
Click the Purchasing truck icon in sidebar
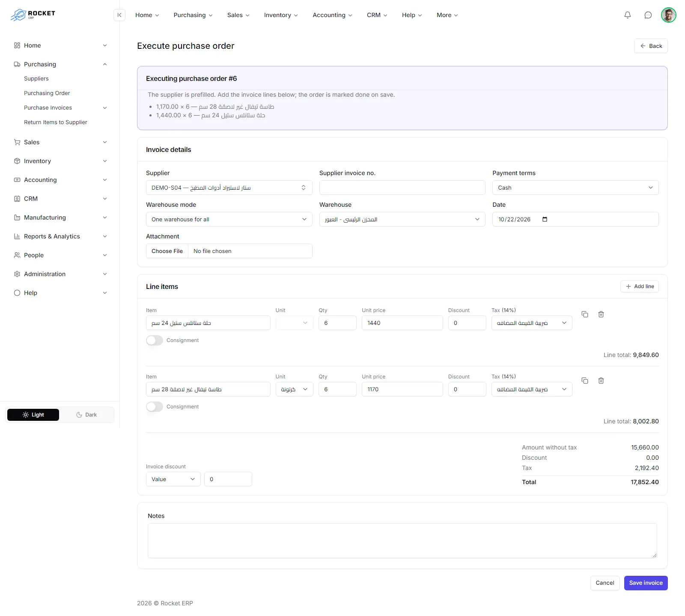pos(17,64)
